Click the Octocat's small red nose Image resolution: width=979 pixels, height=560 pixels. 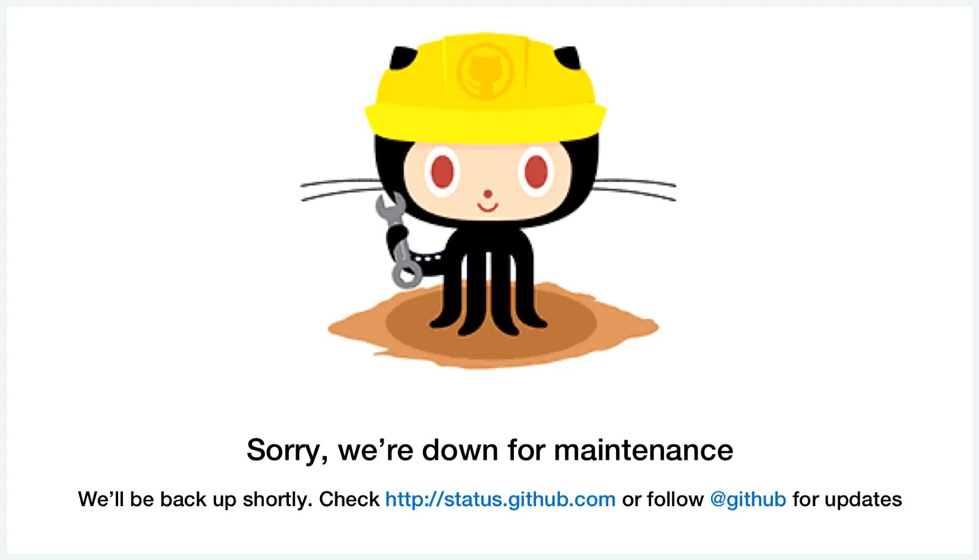(488, 194)
